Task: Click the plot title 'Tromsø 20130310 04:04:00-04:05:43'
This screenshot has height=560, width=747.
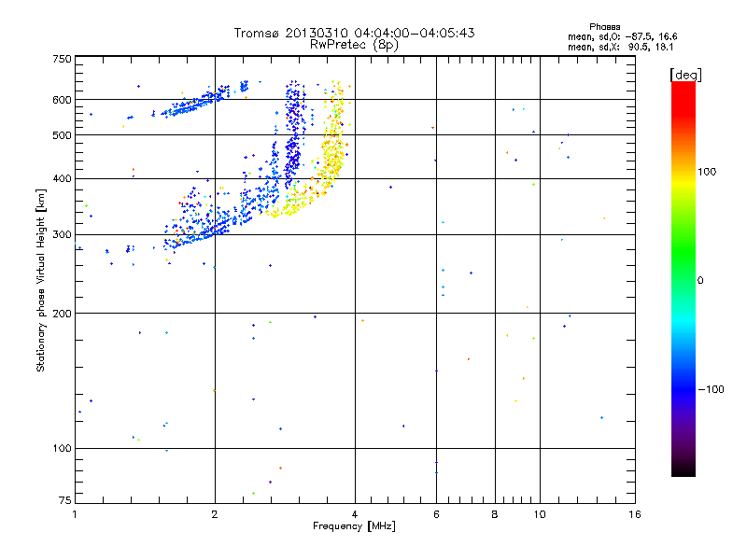Action: tap(354, 33)
